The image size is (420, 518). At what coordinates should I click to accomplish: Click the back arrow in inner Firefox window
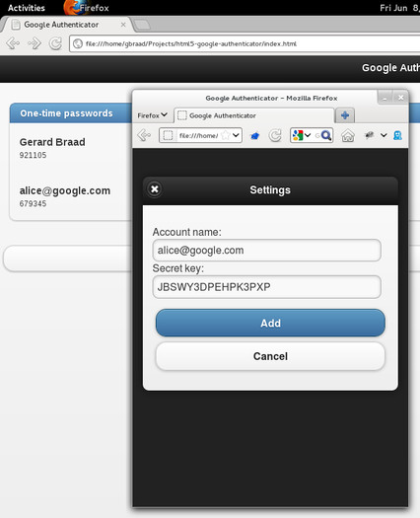[x=144, y=135]
